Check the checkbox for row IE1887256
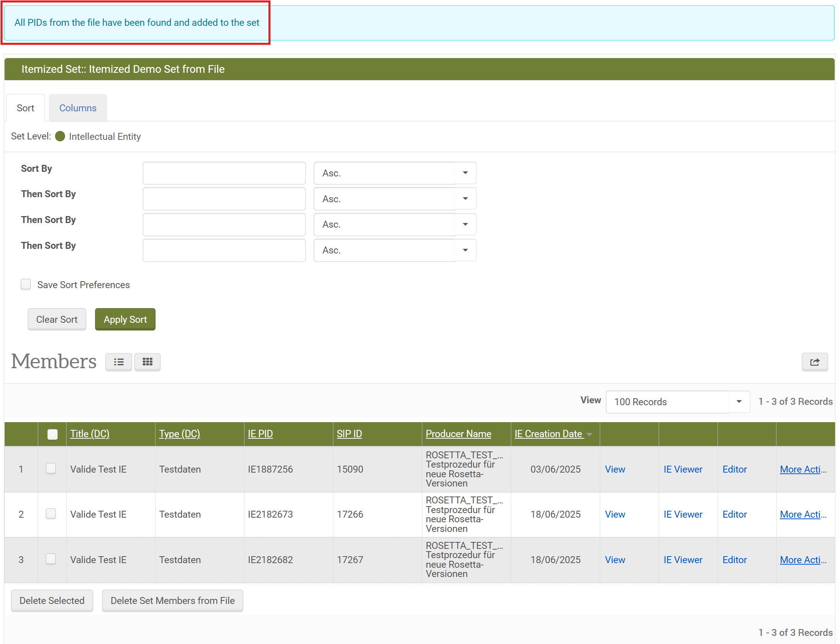Viewport: 840px width, 644px height. coord(50,469)
